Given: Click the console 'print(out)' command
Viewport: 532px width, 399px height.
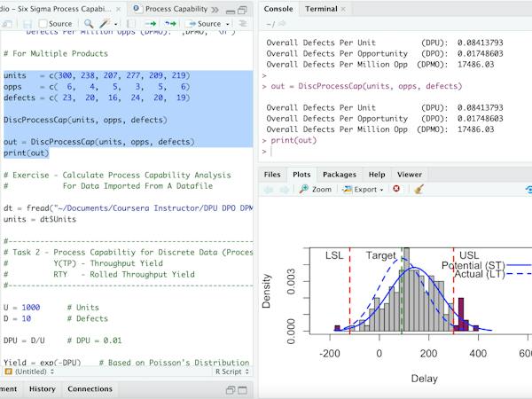Looking at the screenshot, I should (293, 140).
